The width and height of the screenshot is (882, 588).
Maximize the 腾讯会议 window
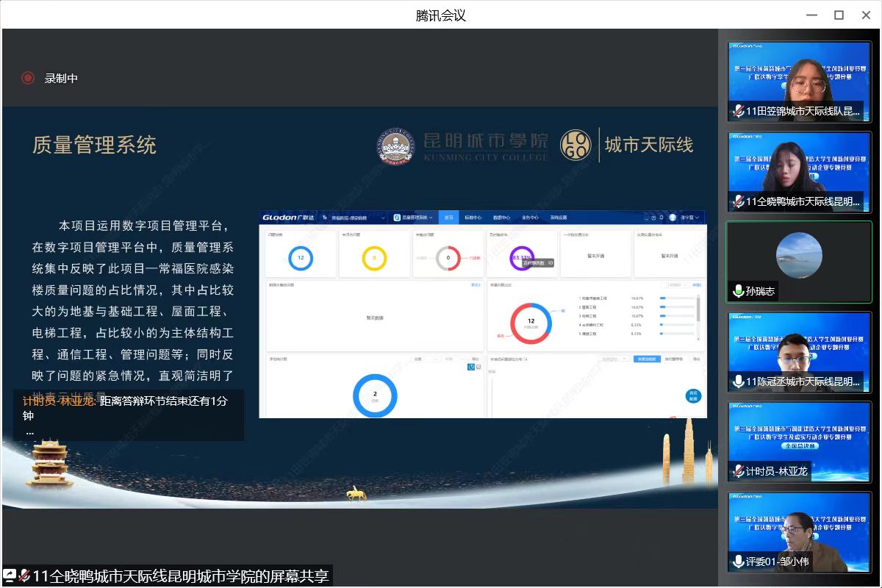click(x=839, y=15)
